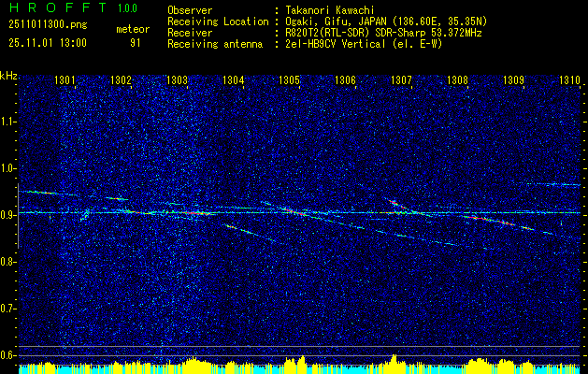Click time marker 1303
The image size is (588, 374).
click(x=177, y=79)
